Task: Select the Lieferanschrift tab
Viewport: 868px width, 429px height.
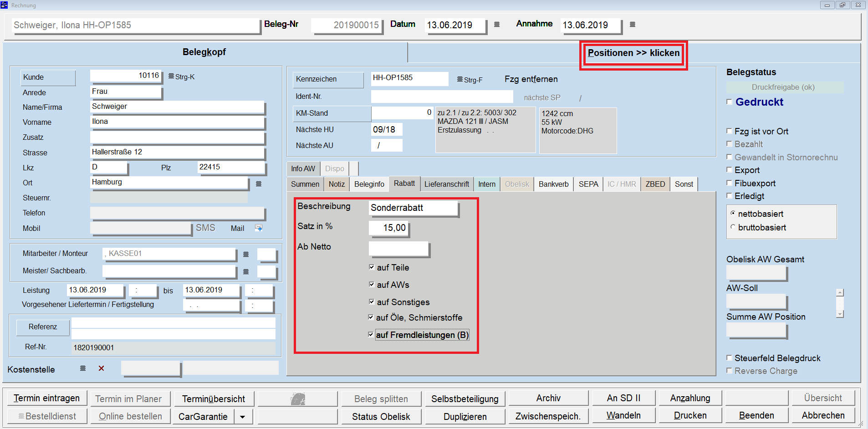Action: click(x=447, y=184)
